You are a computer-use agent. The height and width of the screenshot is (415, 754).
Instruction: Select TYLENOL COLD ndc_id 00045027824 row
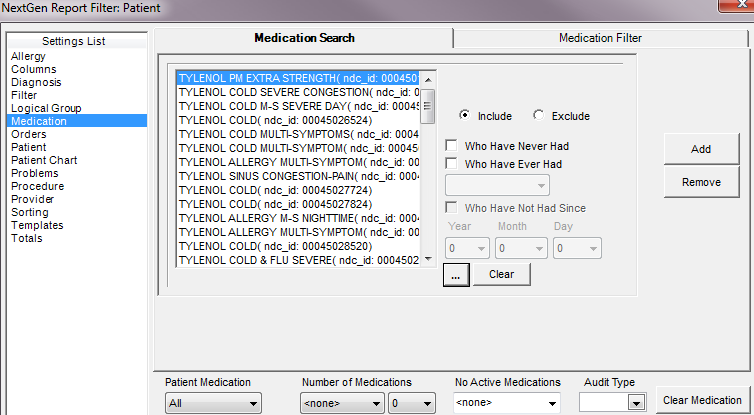click(x=298, y=204)
